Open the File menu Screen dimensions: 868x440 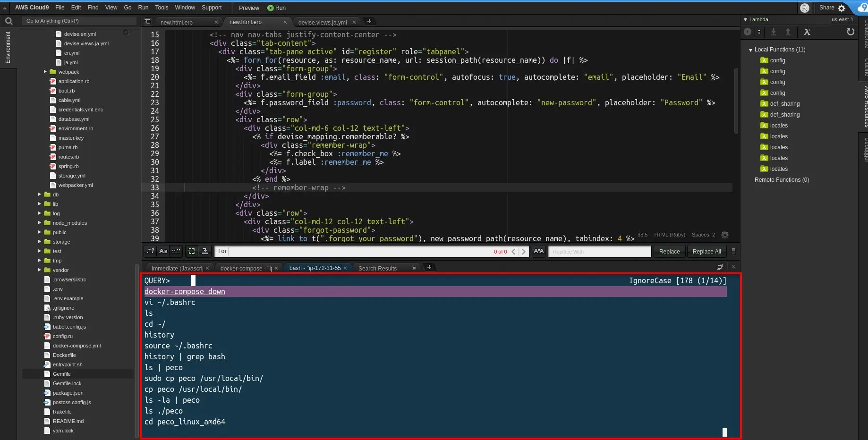60,8
